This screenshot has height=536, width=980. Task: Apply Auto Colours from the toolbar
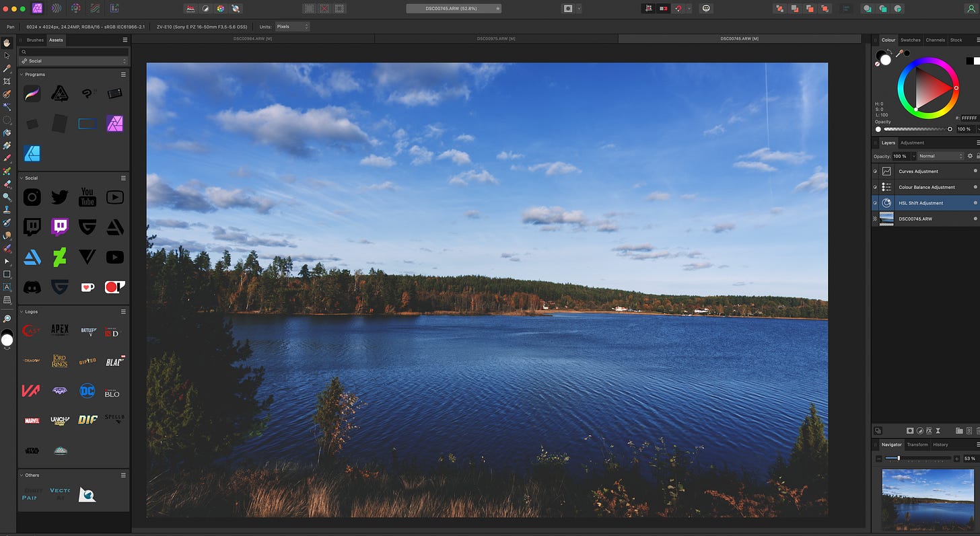221,9
